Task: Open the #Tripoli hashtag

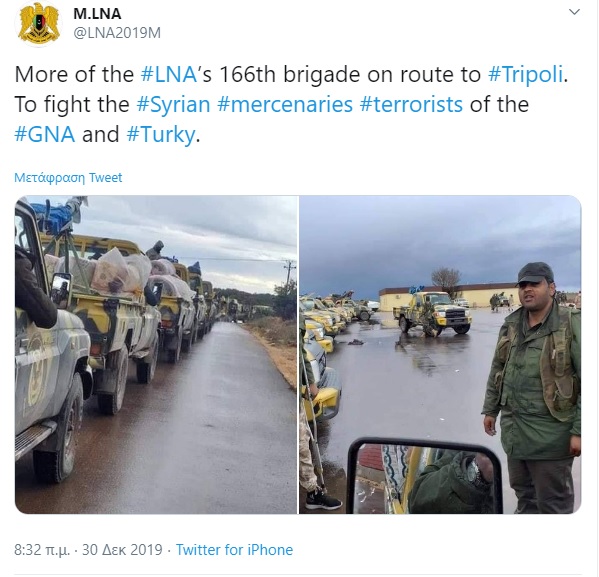Action: point(526,75)
